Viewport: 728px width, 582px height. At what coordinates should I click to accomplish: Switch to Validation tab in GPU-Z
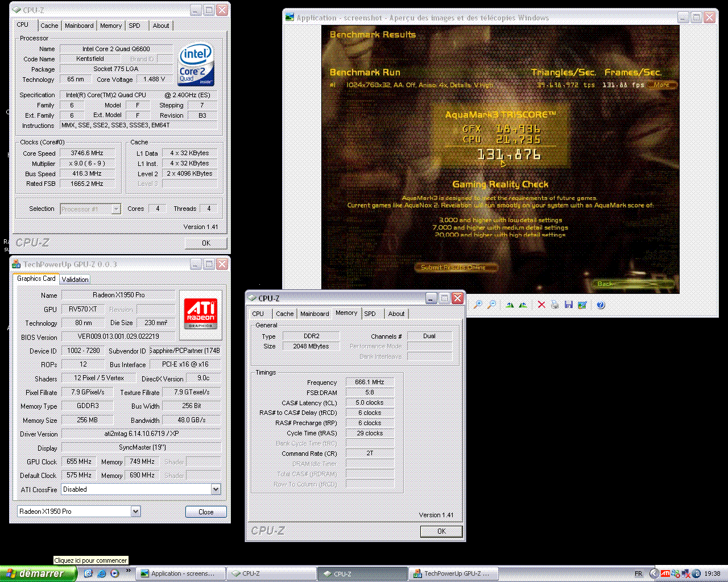75,279
